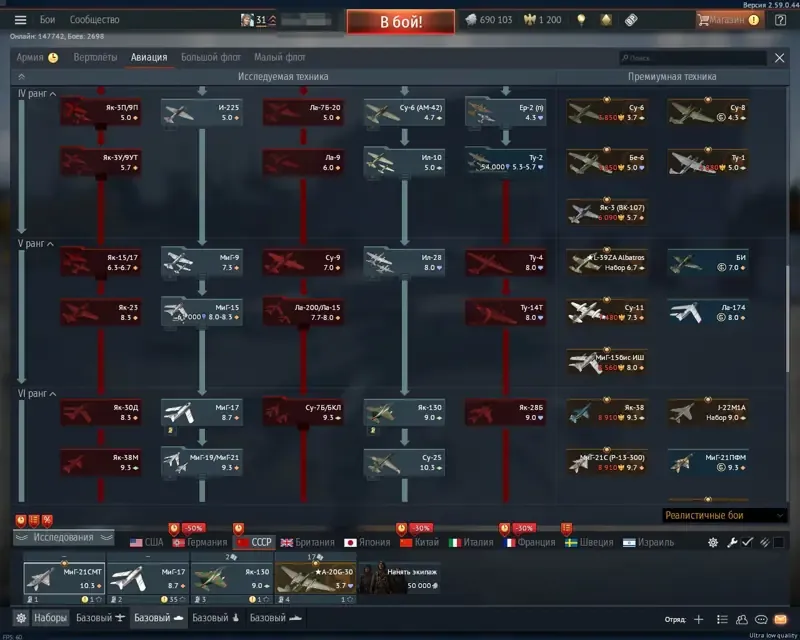Switch to the Большой флот tab

[x=211, y=57]
